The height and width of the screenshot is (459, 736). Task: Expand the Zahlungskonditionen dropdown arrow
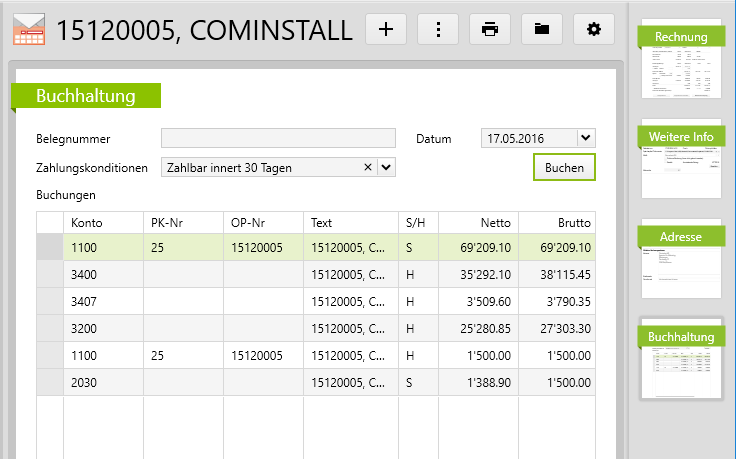386,167
